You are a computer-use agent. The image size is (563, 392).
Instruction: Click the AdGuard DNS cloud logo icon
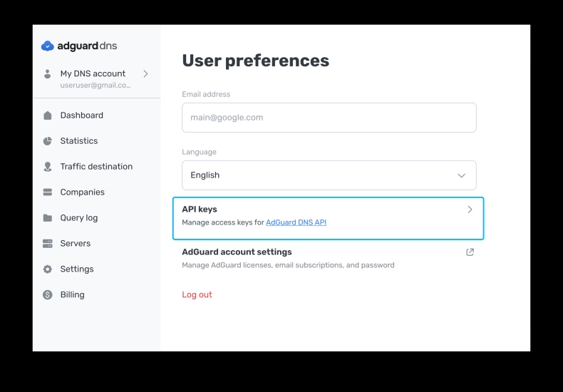point(48,46)
